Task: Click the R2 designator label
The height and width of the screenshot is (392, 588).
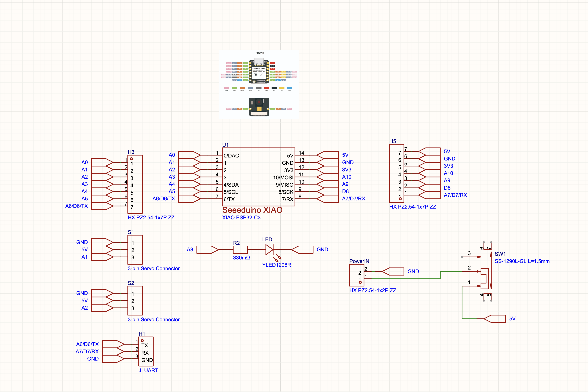Action: (x=236, y=243)
